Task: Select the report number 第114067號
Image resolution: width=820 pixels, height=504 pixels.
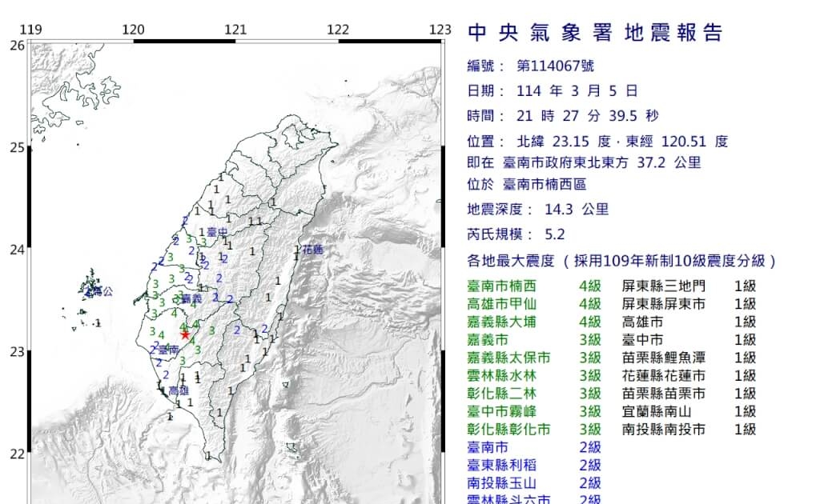Action: click(x=556, y=66)
